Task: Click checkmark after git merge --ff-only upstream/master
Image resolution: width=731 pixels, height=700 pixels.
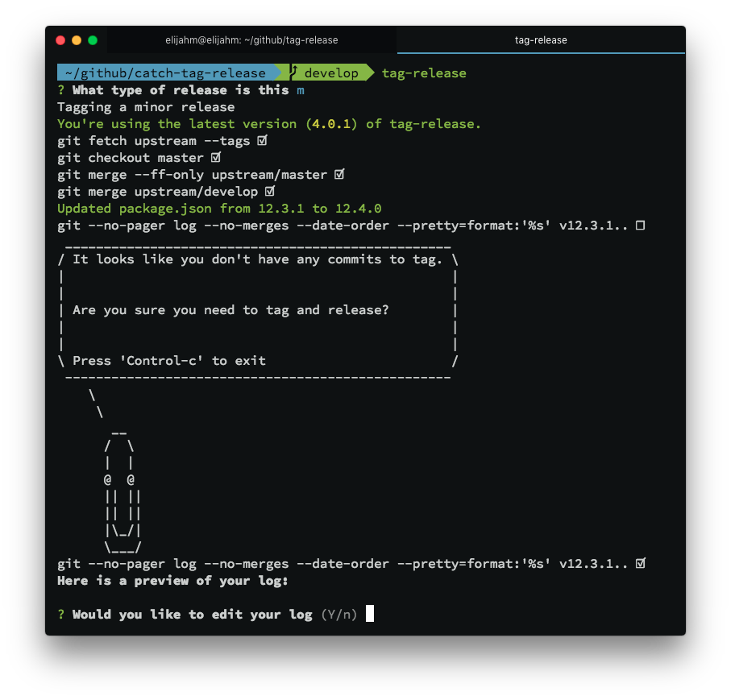Action: click(x=339, y=175)
